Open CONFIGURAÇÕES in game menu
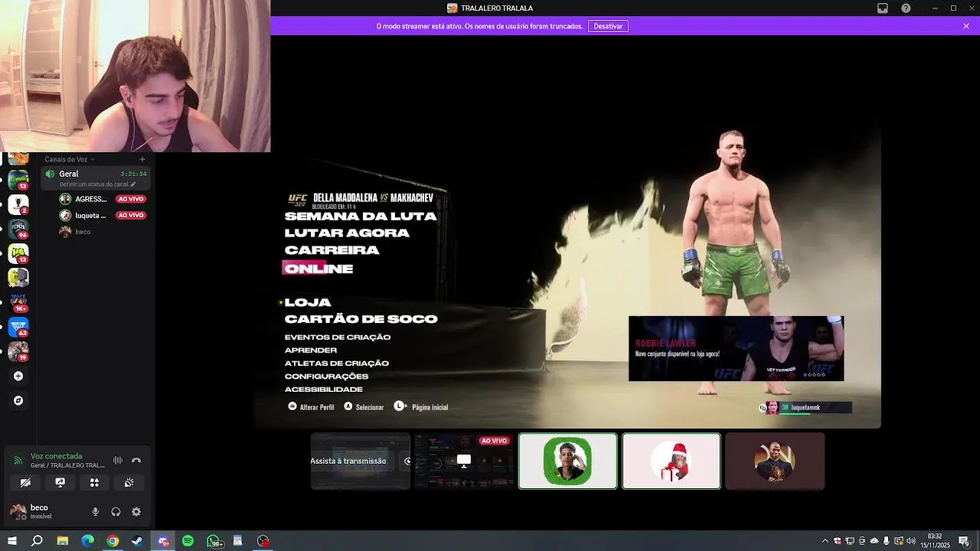 (x=326, y=377)
